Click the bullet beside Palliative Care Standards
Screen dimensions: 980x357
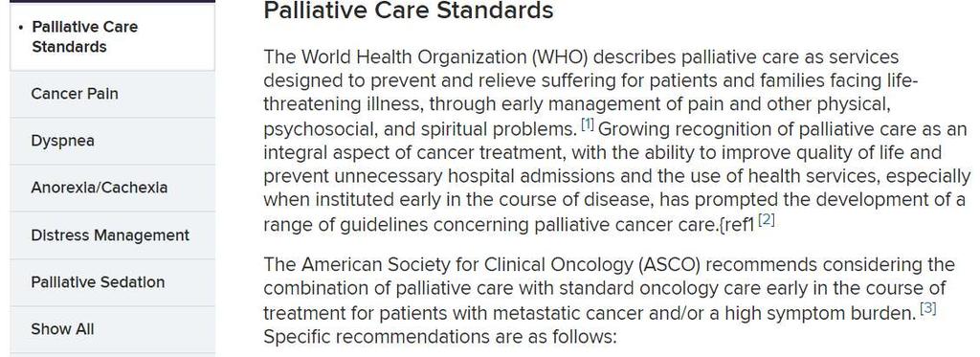point(22,28)
